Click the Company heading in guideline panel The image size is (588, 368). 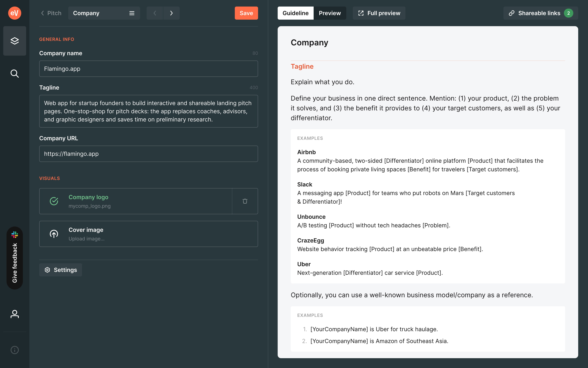coord(309,43)
